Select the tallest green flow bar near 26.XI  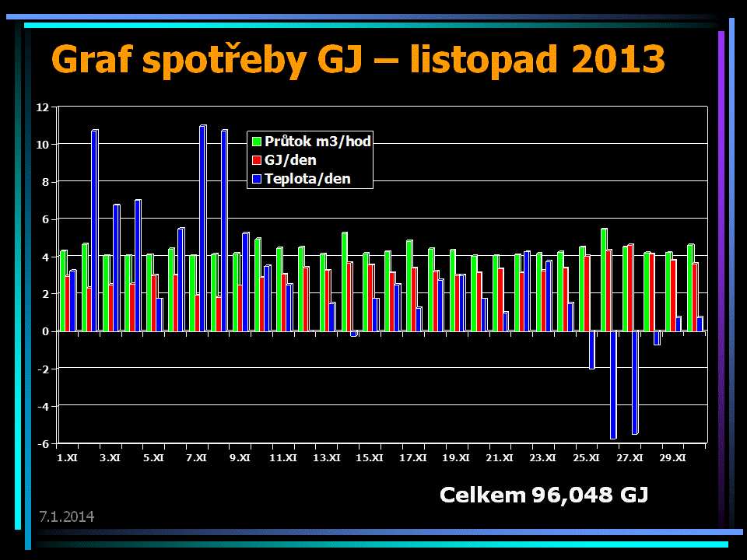[x=604, y=280]
